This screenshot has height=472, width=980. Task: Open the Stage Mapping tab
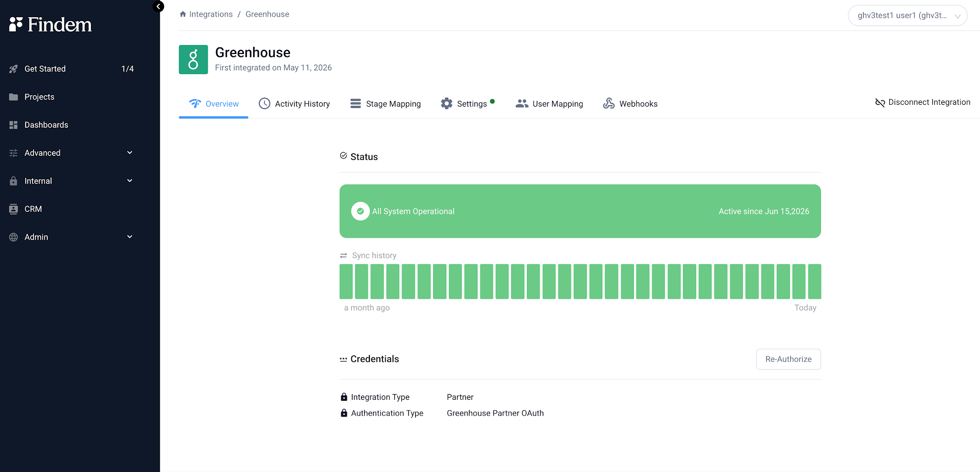[x=385, y=104]
